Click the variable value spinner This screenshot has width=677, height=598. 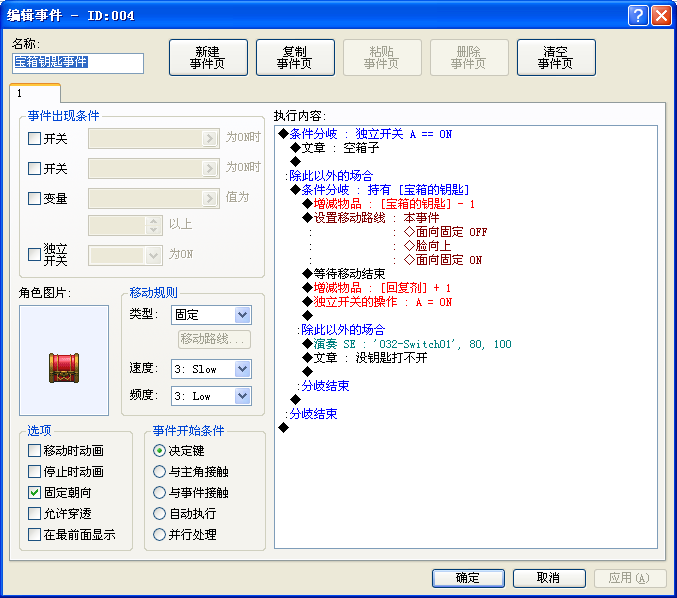coord(153,225)
